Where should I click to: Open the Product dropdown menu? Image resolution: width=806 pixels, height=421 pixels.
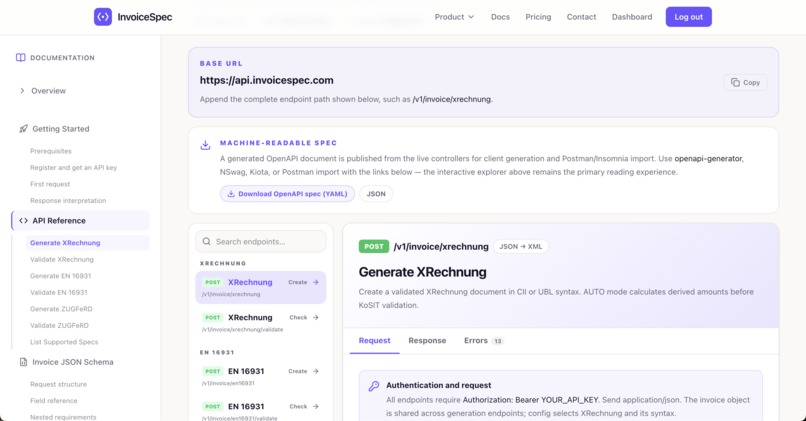tap(454, 17)
